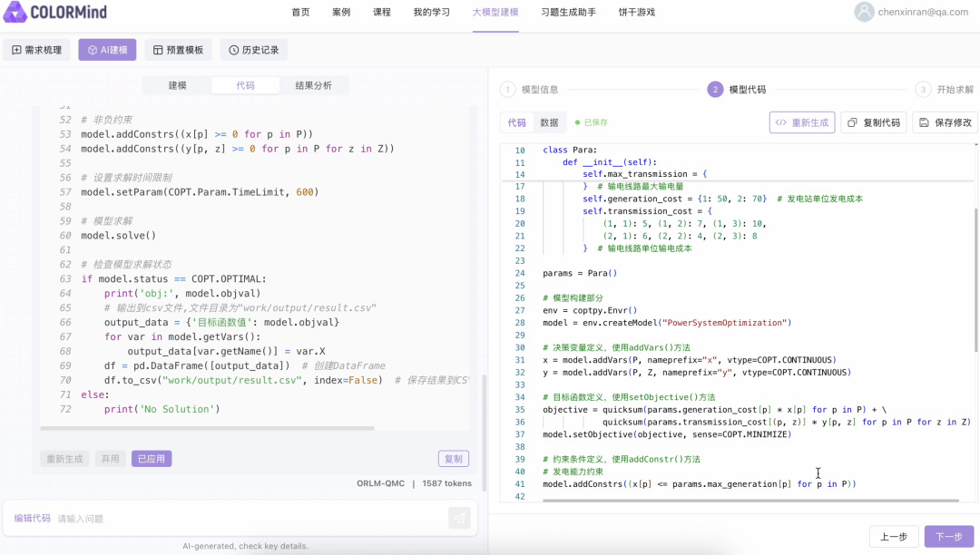Open 预置模板 templates
Screen dimensions: 980x555
[x=178, y=50]
